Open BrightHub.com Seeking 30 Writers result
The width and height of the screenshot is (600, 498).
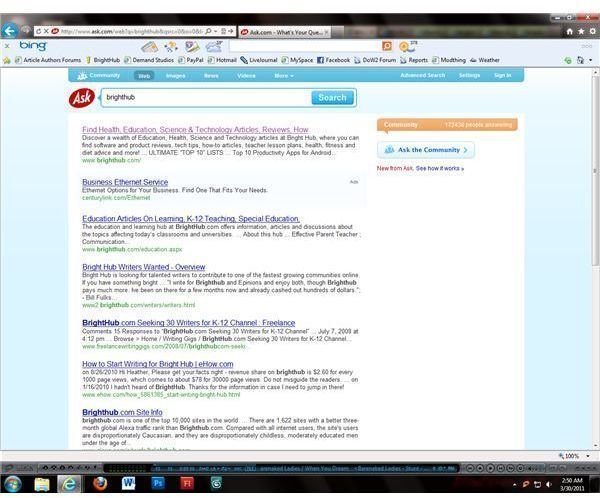coord(189,323)
